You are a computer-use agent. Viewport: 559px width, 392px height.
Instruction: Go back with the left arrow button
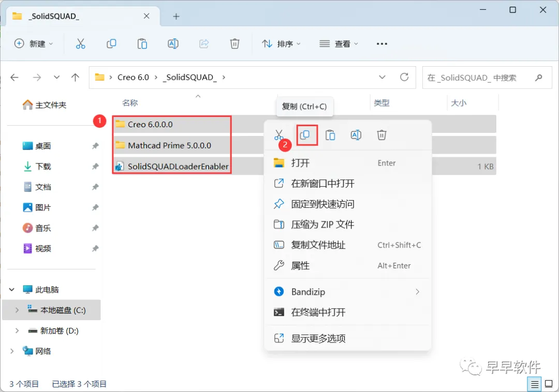(x=14, y=77)
